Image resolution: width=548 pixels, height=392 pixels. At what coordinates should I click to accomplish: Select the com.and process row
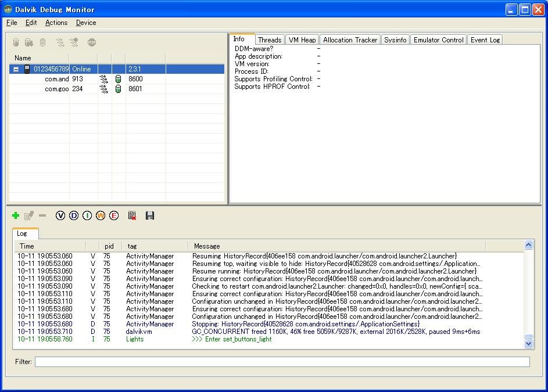tap(117, 79)
